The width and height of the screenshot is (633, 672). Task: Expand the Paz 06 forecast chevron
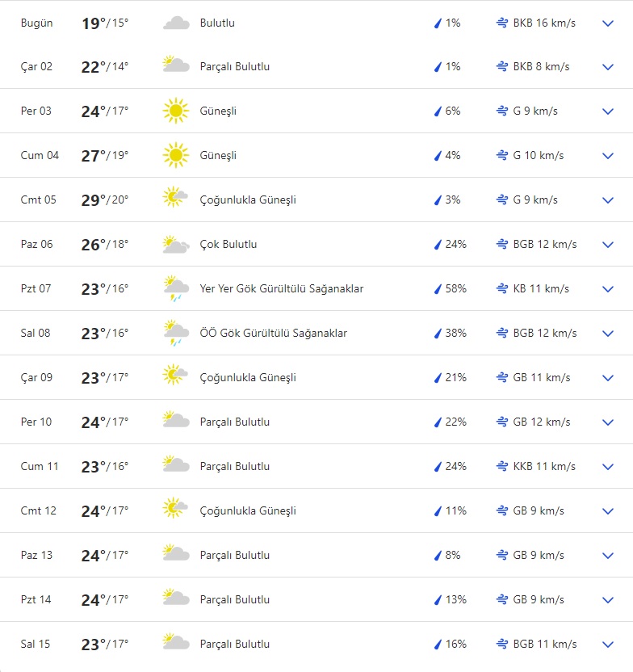[608, 245]
